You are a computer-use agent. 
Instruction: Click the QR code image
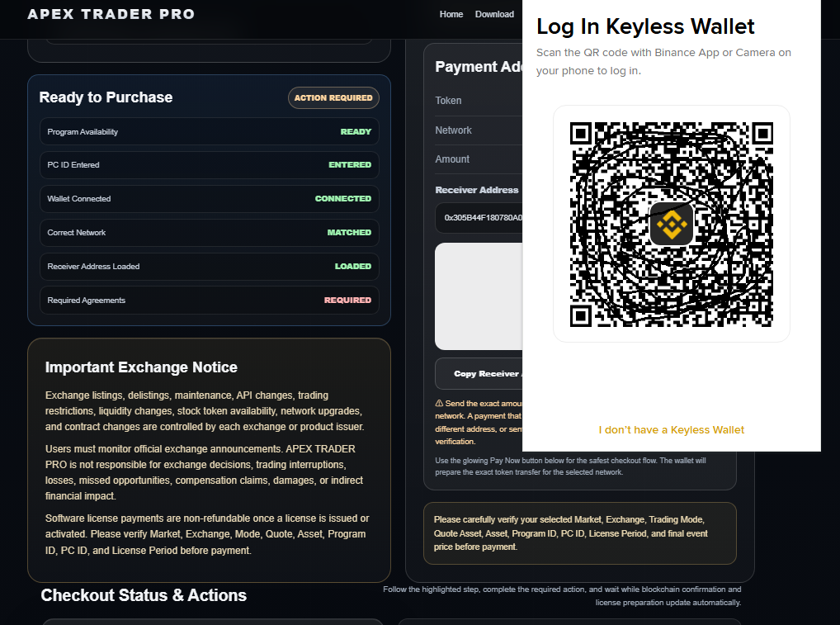tap(671, 224)
